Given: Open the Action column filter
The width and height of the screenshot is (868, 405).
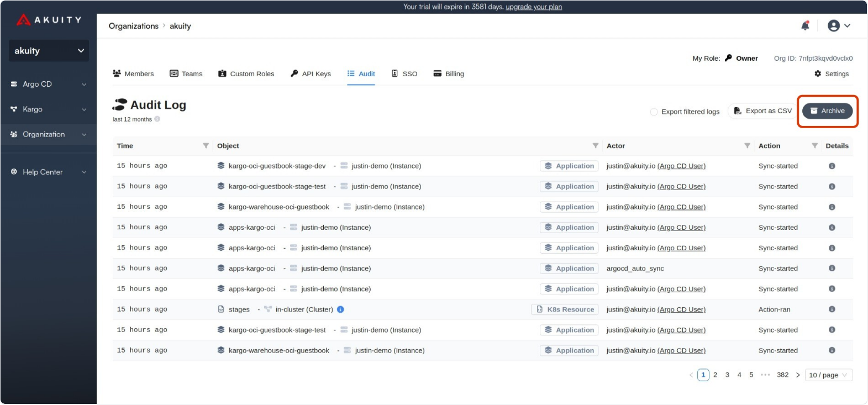Looking at the screenshot, I should tap(814, 146).
